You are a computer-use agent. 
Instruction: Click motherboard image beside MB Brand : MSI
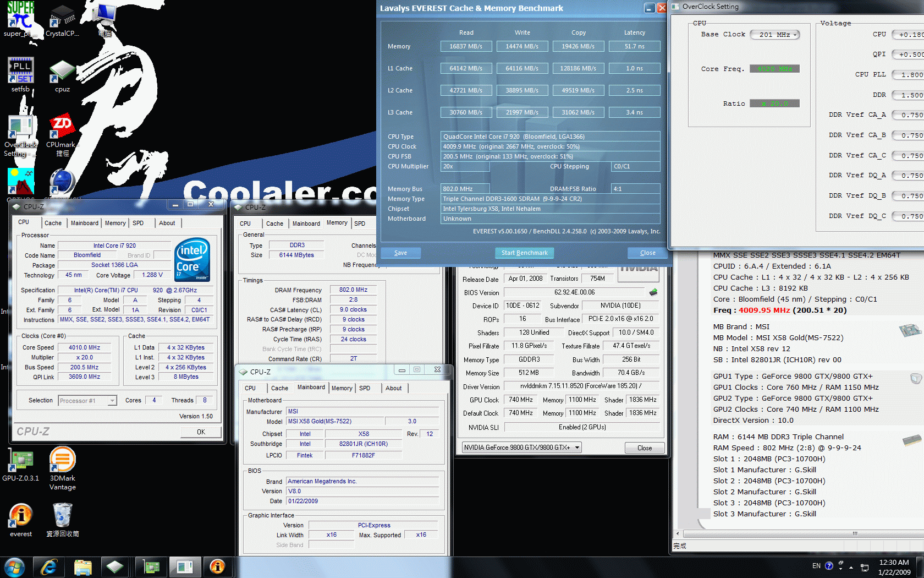pos(910,330)
